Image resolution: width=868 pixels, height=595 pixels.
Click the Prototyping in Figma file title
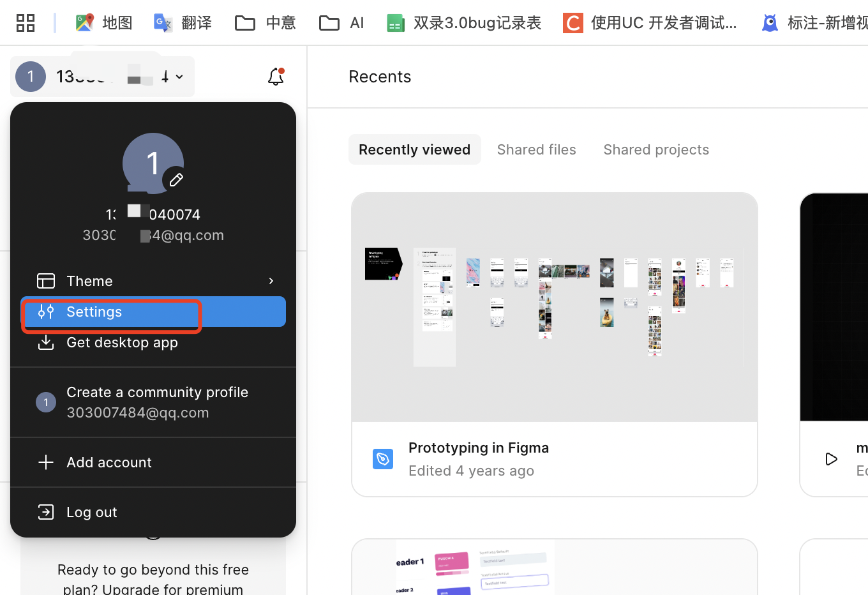click(479, 448)
